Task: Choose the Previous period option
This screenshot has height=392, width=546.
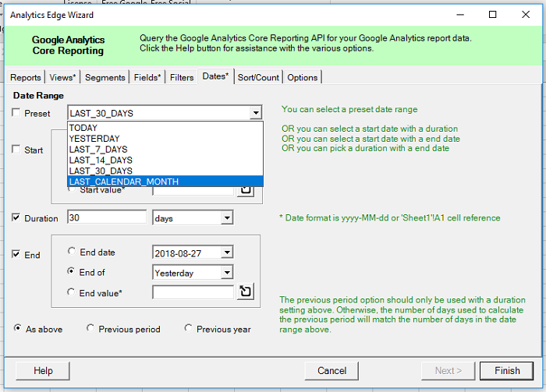Action: (90, 328)
